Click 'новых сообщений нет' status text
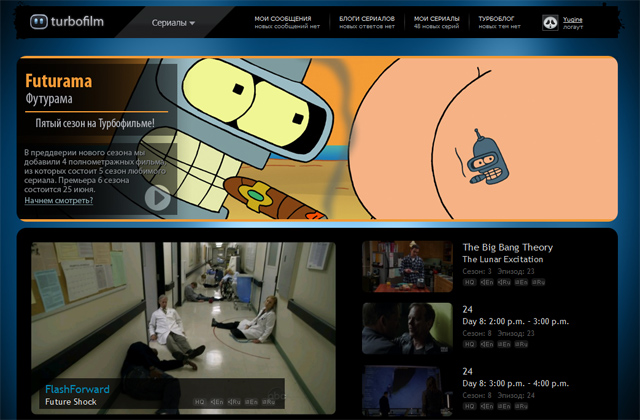Image resolution: width=640 pixels, height=420 pixels. 287,27
